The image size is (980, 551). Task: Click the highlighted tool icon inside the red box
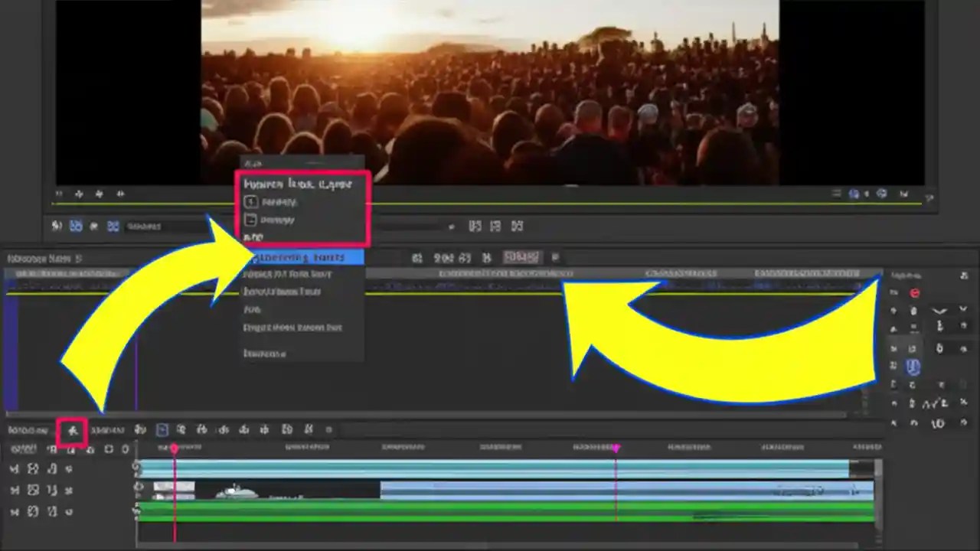click(71, 430)
